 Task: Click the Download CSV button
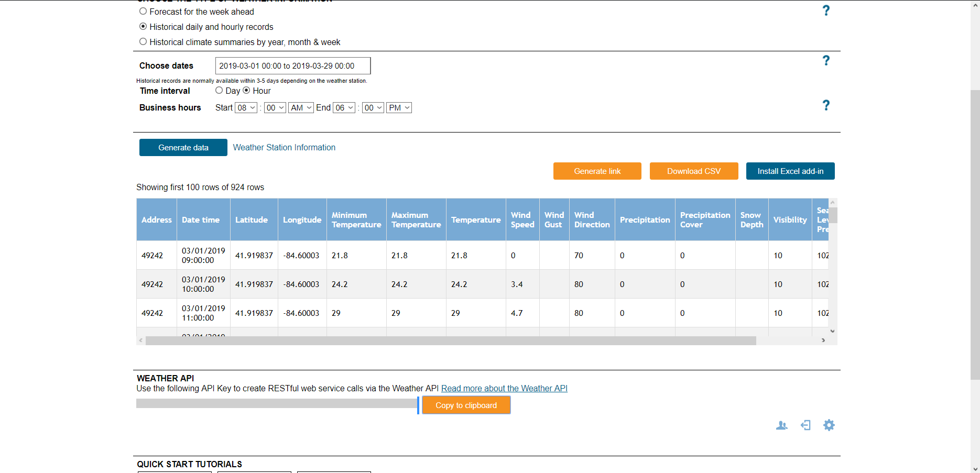pos(693,171)
